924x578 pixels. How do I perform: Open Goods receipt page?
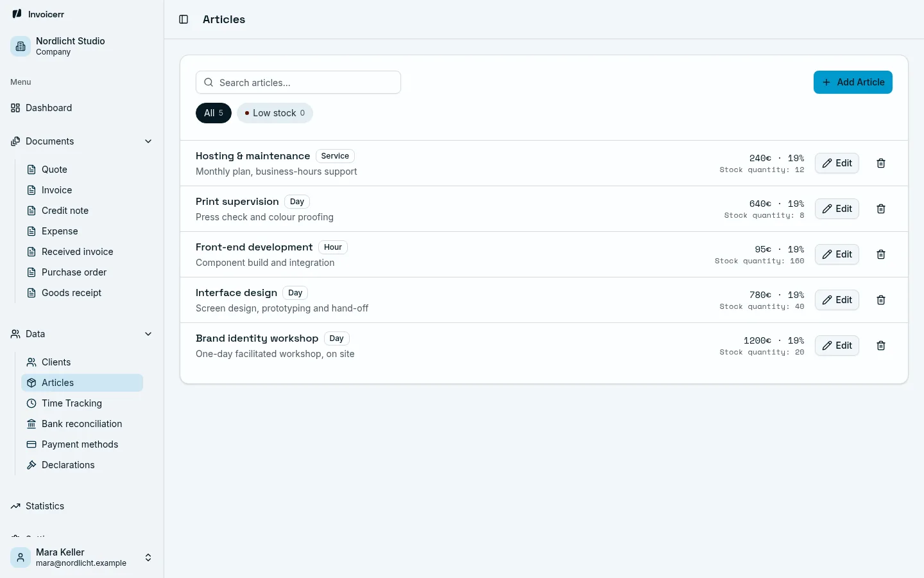(82, 293)
